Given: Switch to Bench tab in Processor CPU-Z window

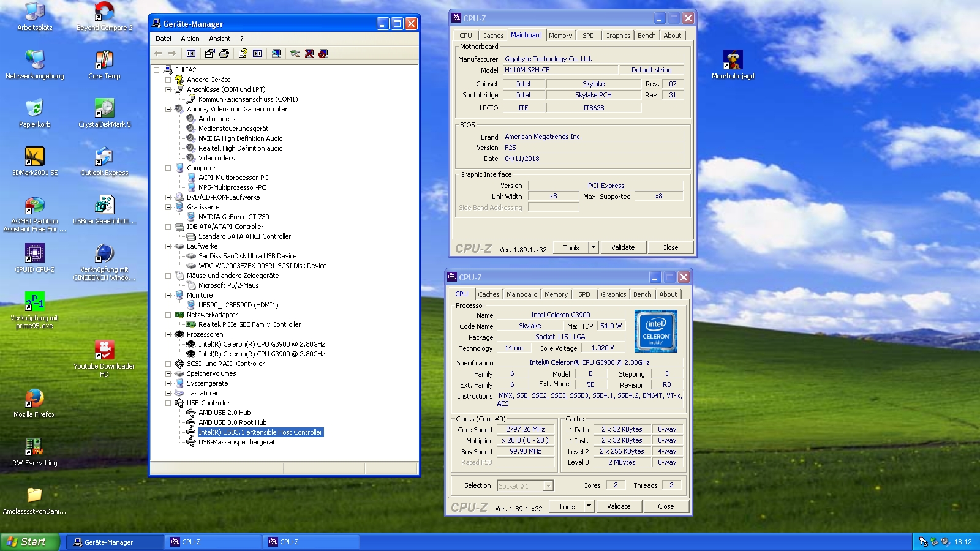Looking at the screenshot, I should click(x=643, y=294).
